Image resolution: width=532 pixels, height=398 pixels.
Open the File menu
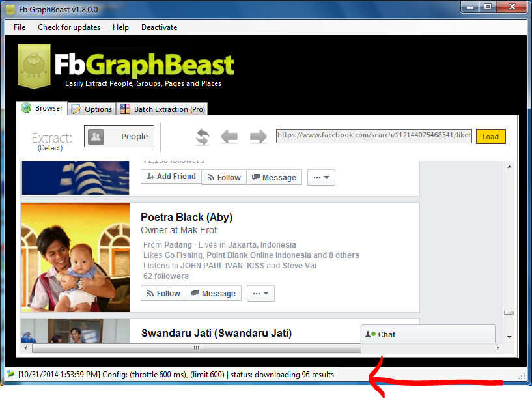point(20,27)
